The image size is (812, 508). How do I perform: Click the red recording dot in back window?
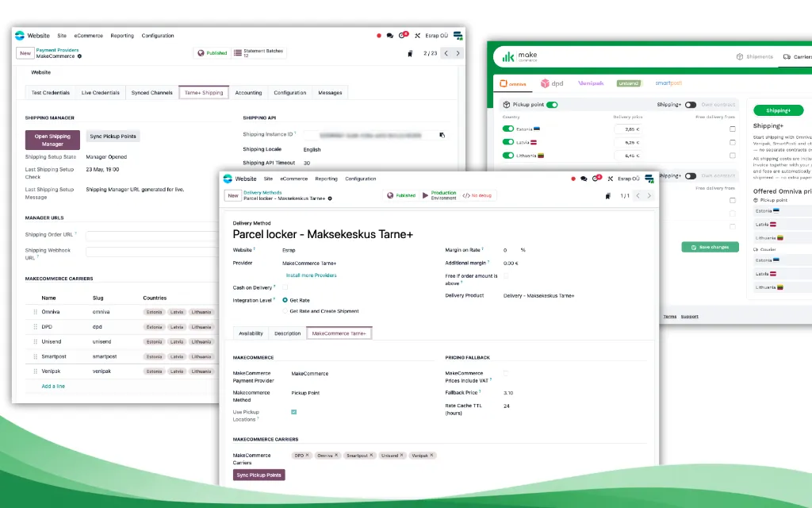click(378, 36)
